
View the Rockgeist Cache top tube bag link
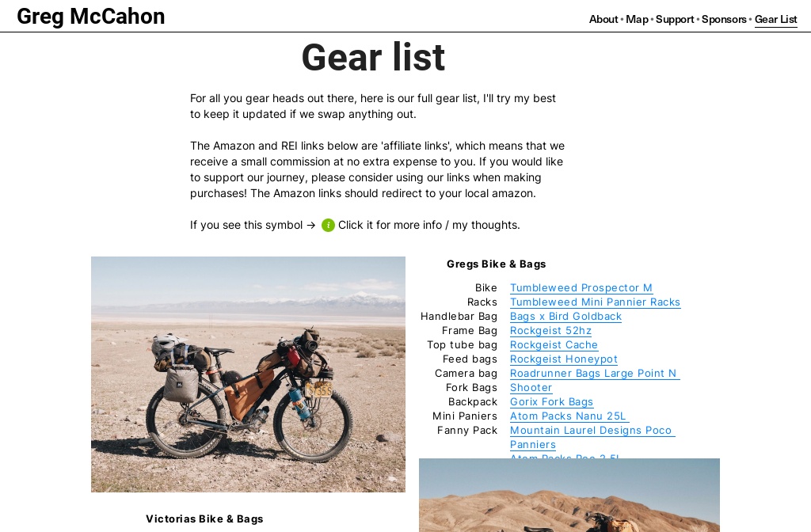(x=554, y=344)
